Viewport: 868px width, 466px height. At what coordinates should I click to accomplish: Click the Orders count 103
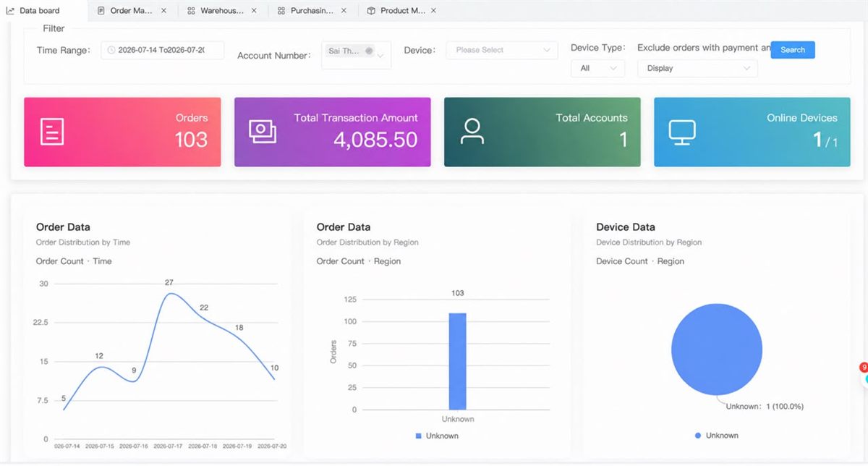191,140
